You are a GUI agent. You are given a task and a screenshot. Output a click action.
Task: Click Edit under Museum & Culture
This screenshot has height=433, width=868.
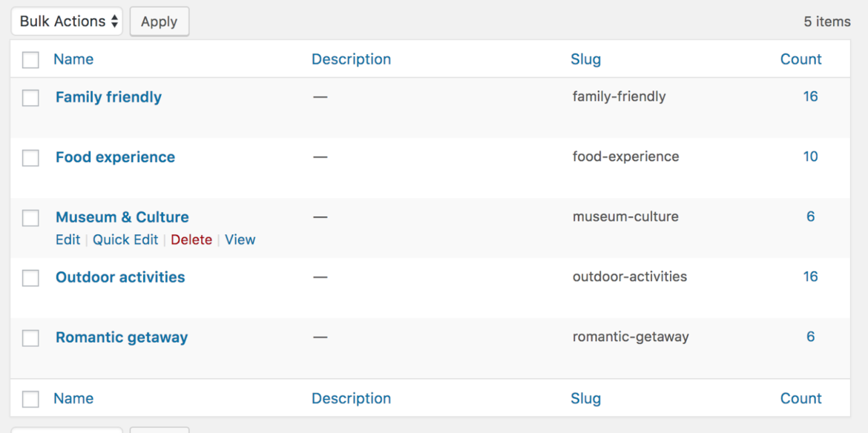point(68,239)
